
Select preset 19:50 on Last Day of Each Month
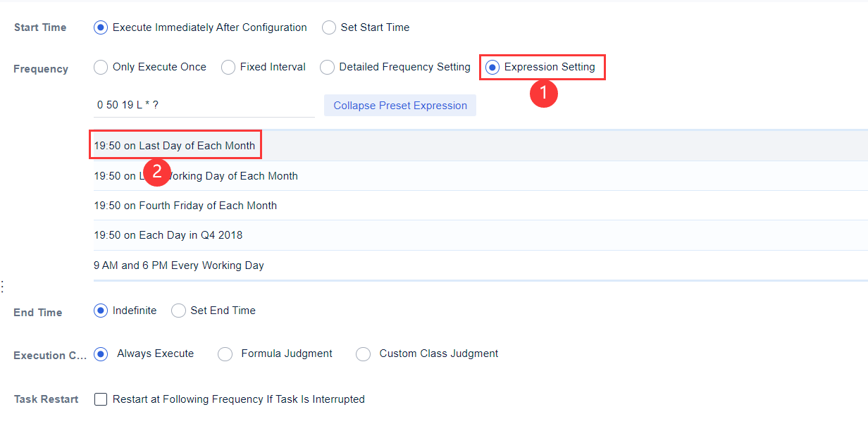(x=174, y=145)
